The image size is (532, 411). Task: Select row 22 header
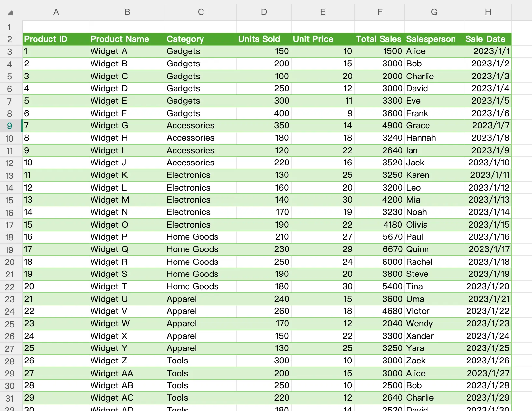10,287
